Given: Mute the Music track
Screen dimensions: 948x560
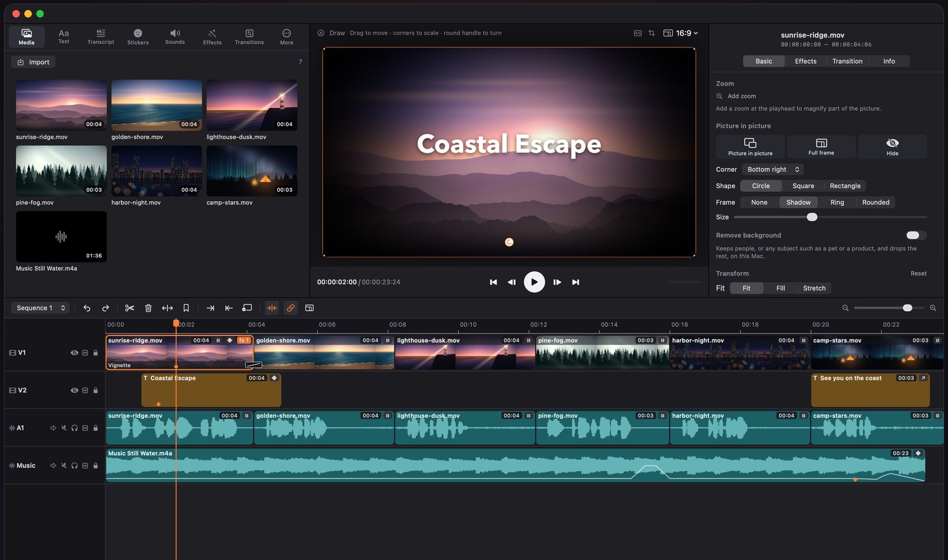Looking at the screenshot, I should click(x=63, y=466).
